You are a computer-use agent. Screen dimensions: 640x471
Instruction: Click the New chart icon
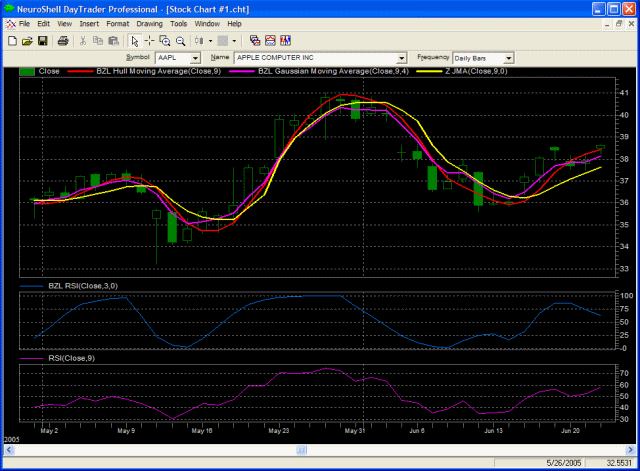(x=12, y=41)
